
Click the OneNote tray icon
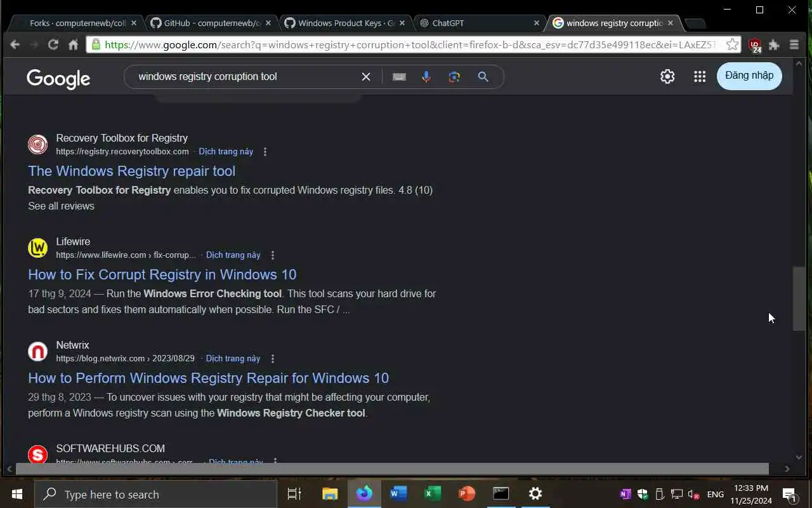click(625, 494)
